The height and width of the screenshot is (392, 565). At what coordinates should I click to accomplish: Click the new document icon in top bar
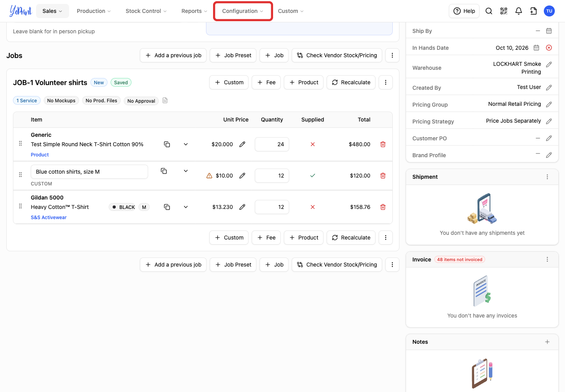tap(534, 11)
